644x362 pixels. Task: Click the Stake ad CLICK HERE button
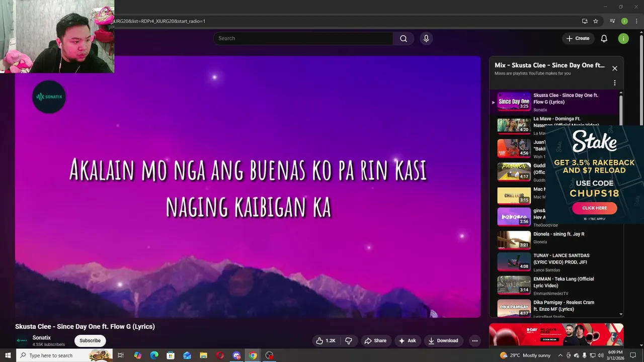[595, 208]
